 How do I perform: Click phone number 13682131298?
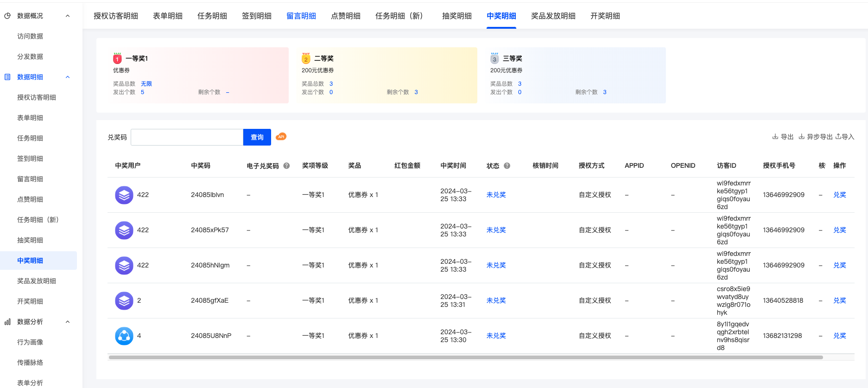[782, 336]
